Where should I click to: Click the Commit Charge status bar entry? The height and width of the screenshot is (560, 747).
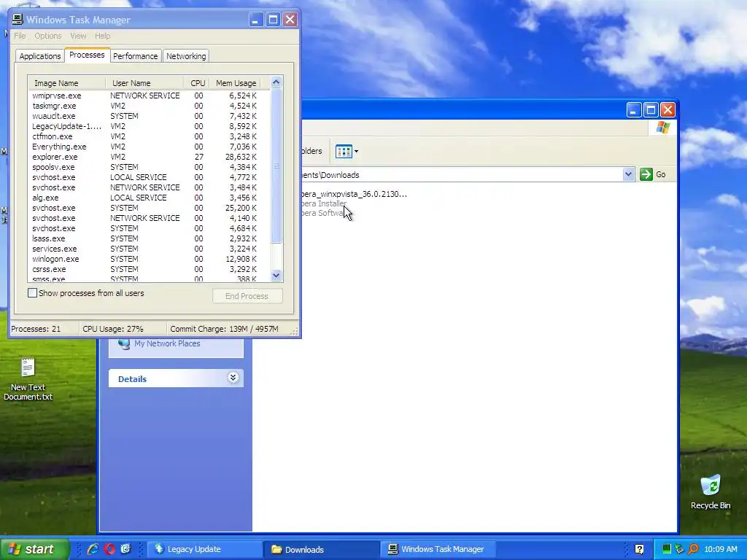pyautogui.click(x=229, y=329)
